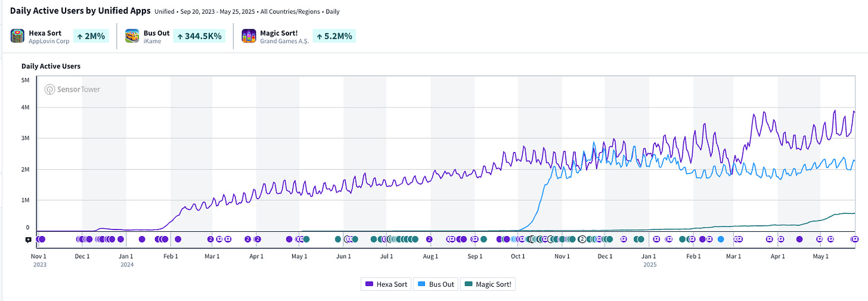Toggle Bus Out series in the legend
This screenshot has height=301, width=868.
pyautogui.click(x=436, y=284)
